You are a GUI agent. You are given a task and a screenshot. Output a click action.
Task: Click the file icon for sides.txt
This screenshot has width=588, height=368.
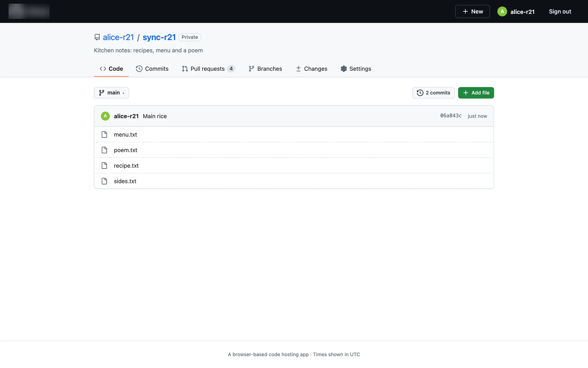[x=104, y=181]
